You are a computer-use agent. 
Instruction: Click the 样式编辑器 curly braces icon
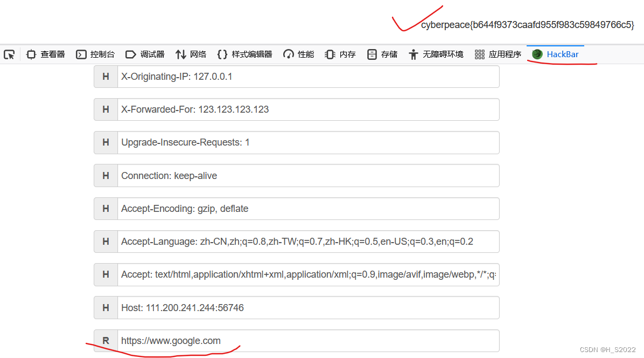[x=222, y=54]
